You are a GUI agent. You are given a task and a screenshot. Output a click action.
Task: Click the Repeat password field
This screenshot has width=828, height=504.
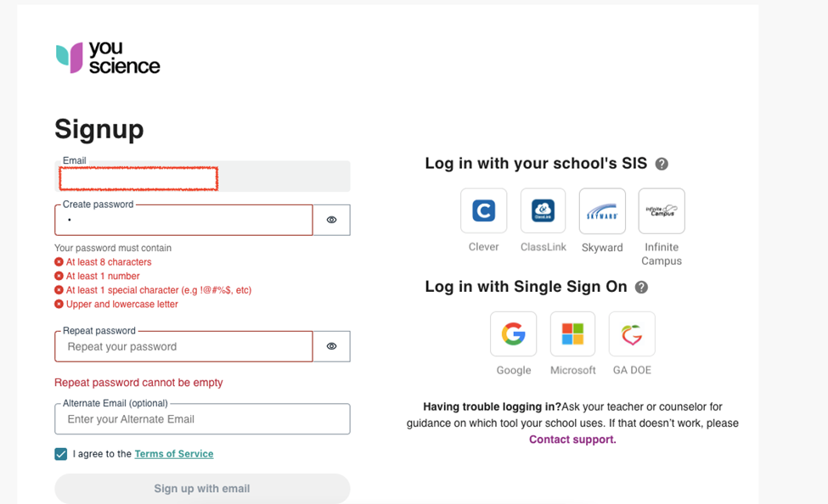click(x=183, y=346)
